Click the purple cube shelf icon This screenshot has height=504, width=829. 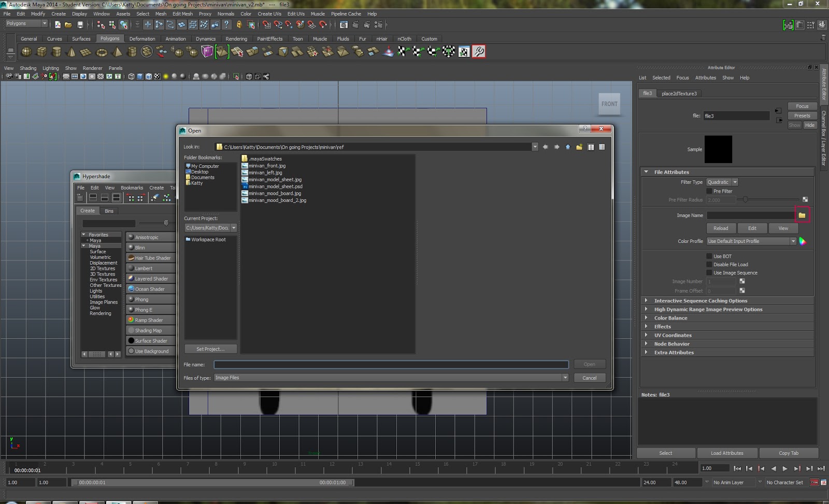click(207, 52)
